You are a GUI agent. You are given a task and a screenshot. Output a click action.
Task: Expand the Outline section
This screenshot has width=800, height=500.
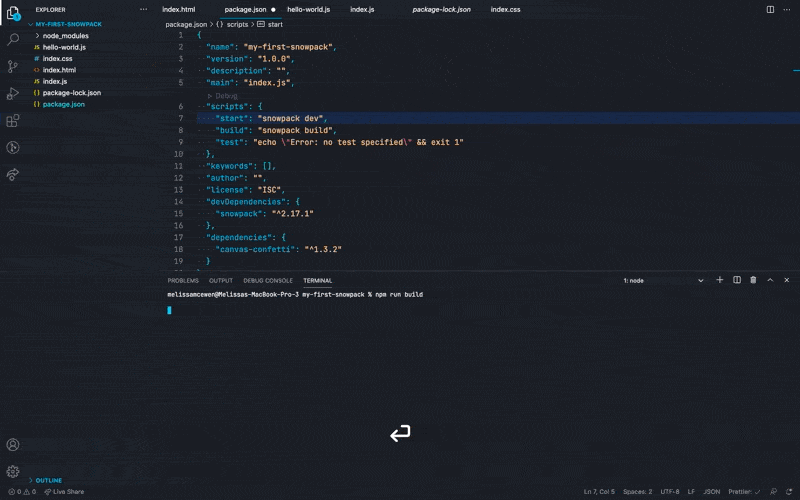point(48,480)
